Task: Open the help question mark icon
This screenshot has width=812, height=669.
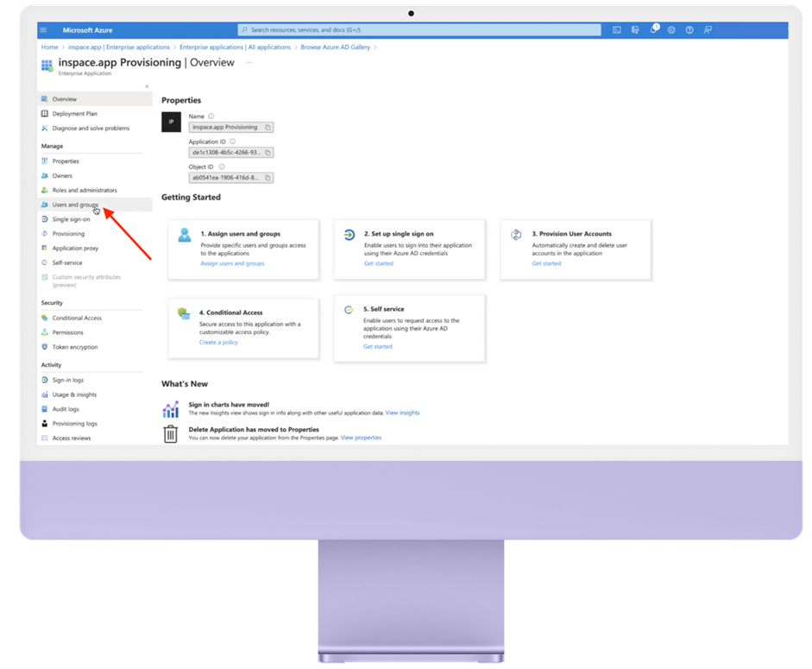Action: [689, 30]
